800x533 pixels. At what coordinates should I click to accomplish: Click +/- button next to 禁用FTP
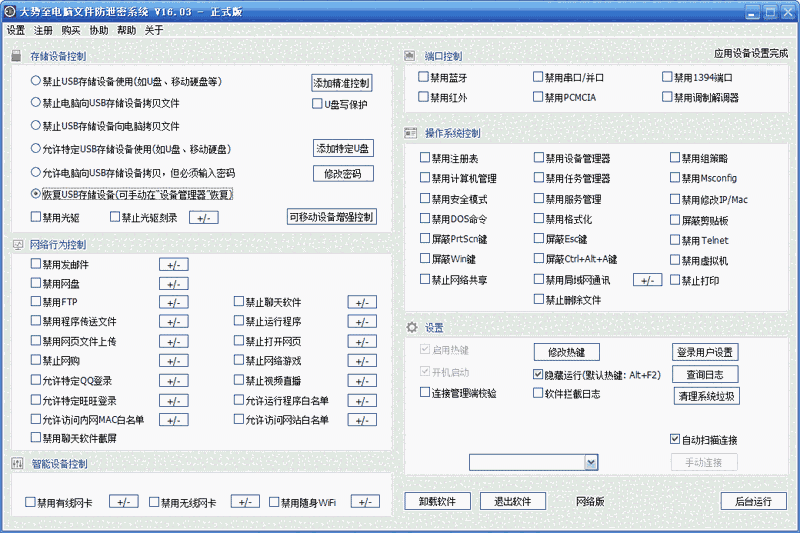173,302
